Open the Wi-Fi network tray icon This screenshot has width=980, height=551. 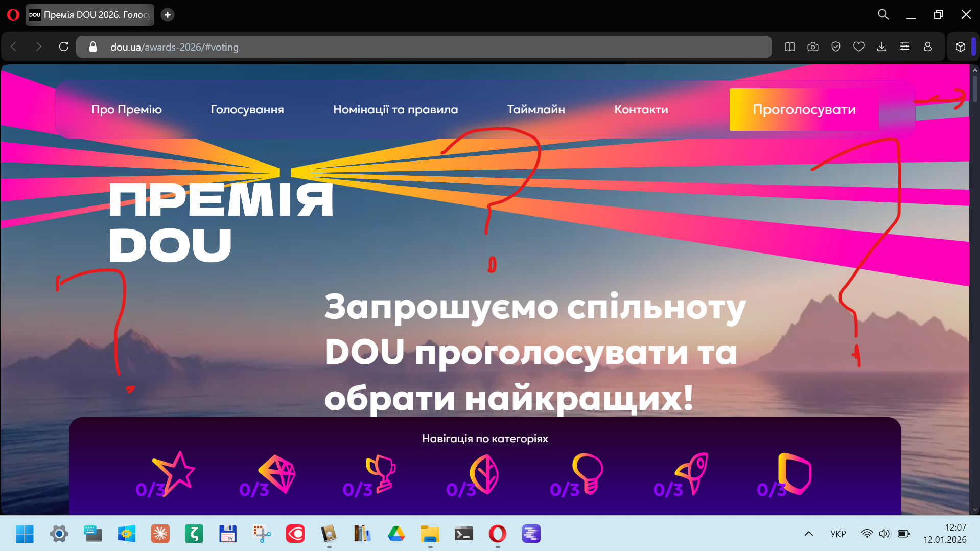[867, 534]
